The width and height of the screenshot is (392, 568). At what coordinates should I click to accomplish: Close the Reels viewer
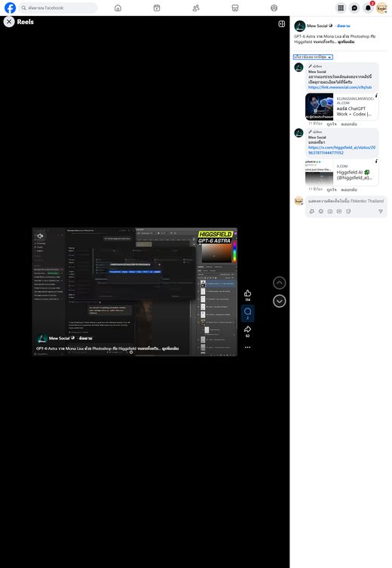point(9,22)
